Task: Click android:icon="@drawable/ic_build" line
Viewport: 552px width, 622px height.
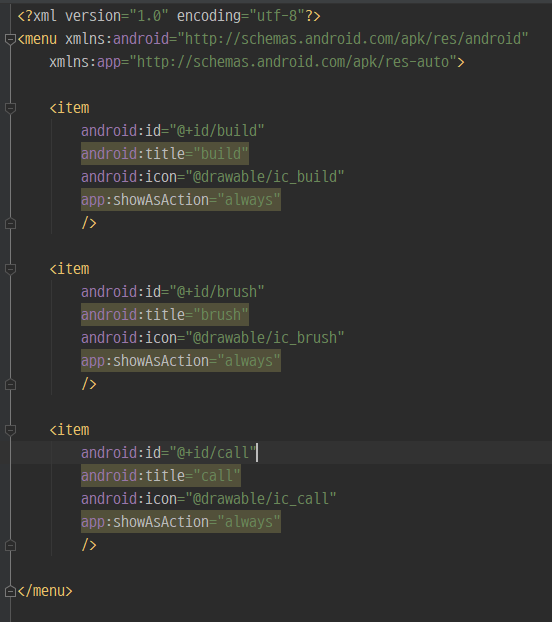Action: coord(213,177)
